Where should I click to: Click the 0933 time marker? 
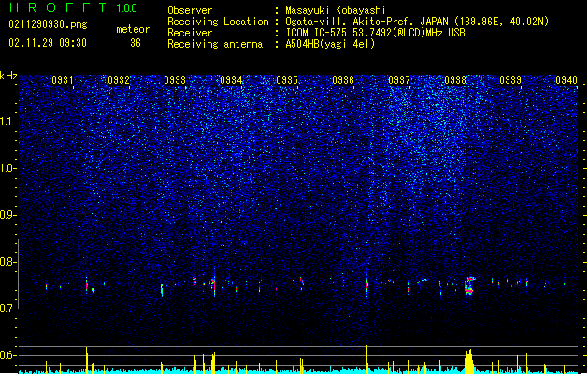175,79
